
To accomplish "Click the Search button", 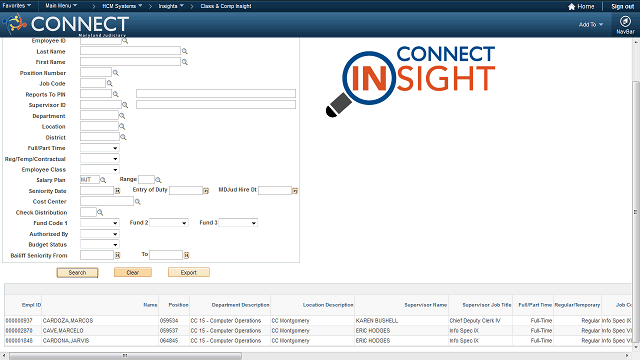I will coord(77,272).
